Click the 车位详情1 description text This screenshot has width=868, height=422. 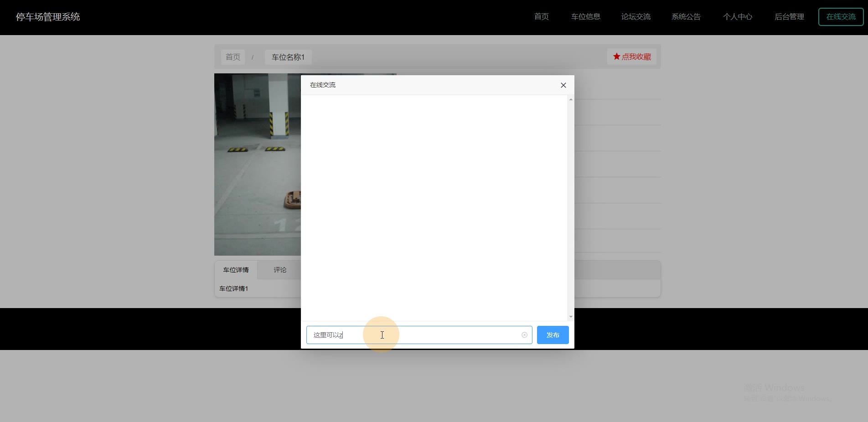click(234, 288)
